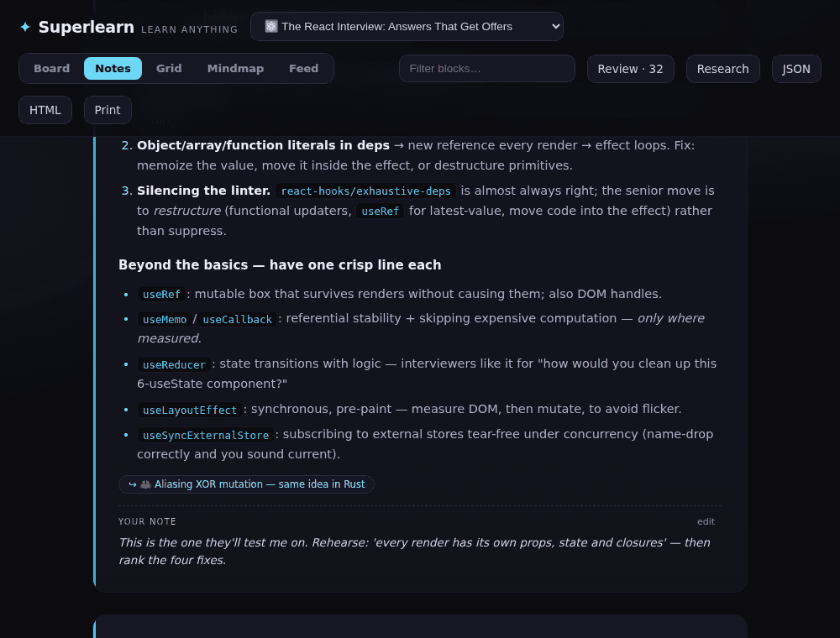Click the 'Beyond the basics' heading
840x638 pixels.
point(280,265)
